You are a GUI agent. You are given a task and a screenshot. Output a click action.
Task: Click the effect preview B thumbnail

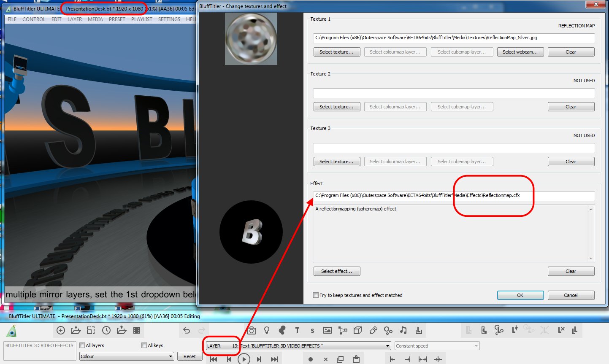point(251,232)
